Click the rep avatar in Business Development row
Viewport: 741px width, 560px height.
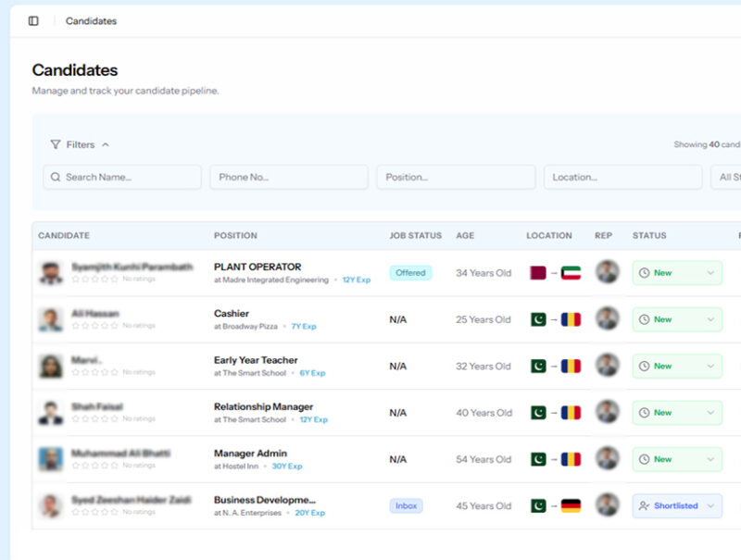click(x=608, y=504)
